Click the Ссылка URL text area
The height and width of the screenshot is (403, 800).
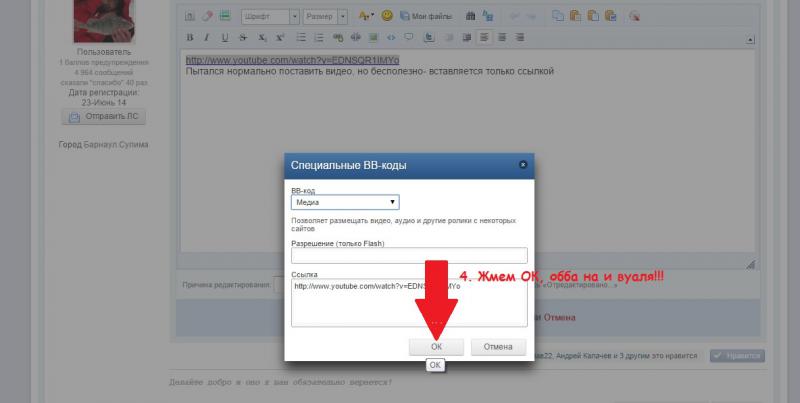[409, 303]
